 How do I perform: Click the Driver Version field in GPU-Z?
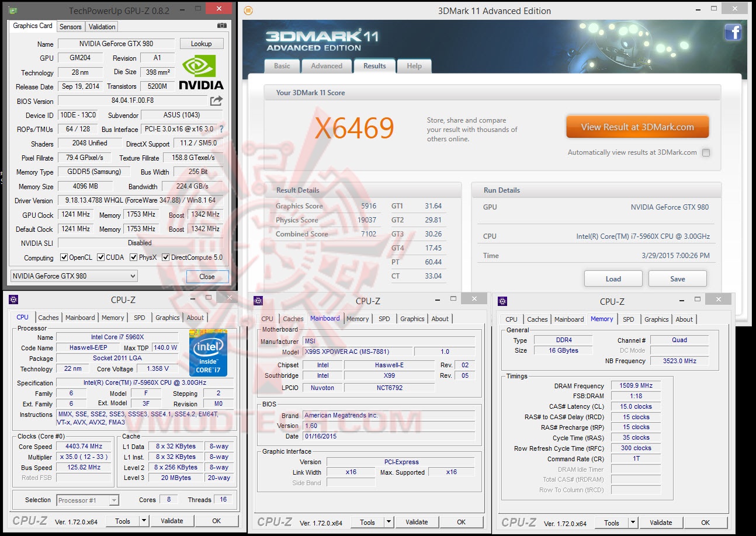click(x=140, y=200)
